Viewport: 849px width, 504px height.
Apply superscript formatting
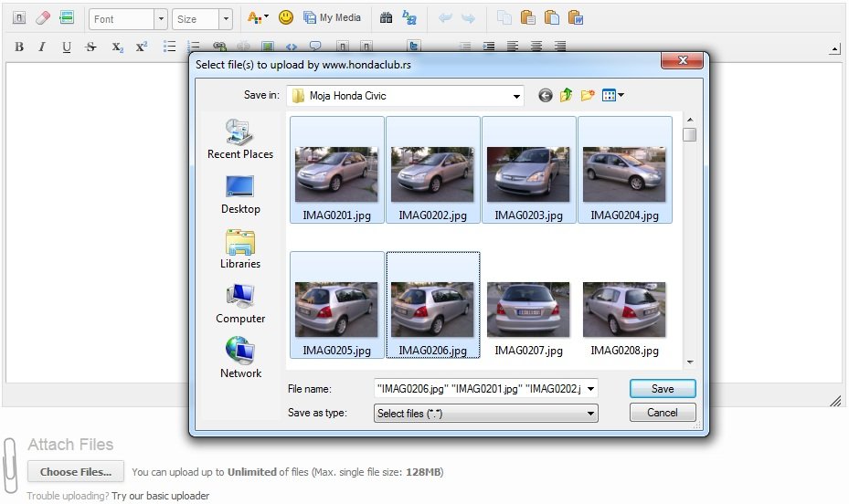click(x=141, y=47)
